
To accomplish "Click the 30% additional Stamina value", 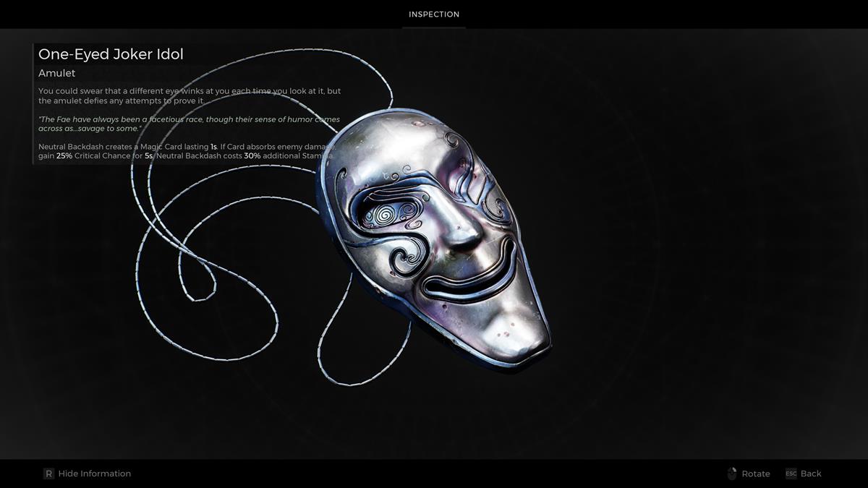I will point(252,156).
